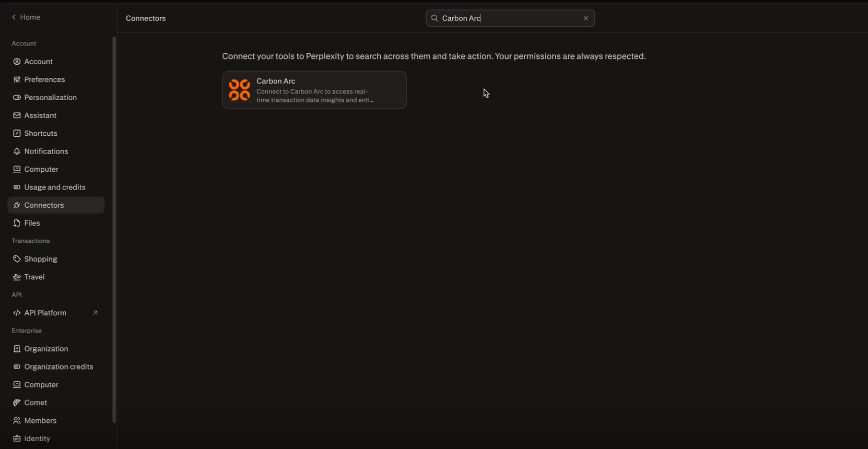This screenshot has height=449, width=868.
Task: Open API Platform link
Action: (x=56, y=313)
